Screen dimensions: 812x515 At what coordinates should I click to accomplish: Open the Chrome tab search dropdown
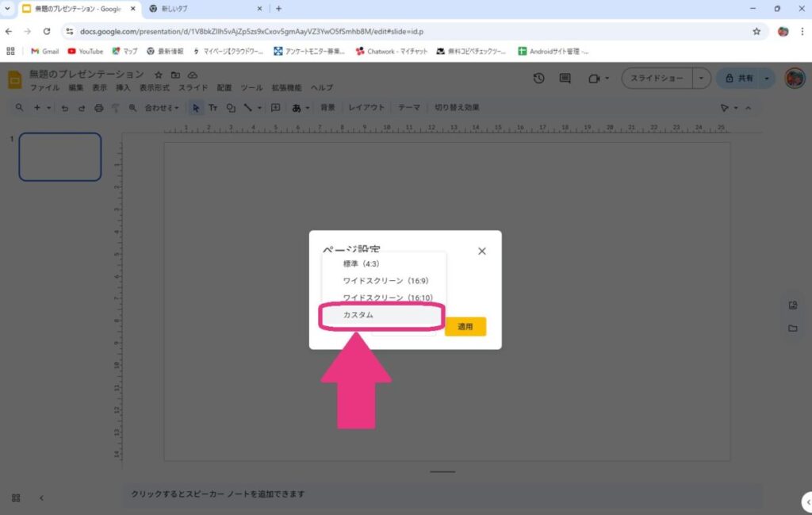(7, 8)
